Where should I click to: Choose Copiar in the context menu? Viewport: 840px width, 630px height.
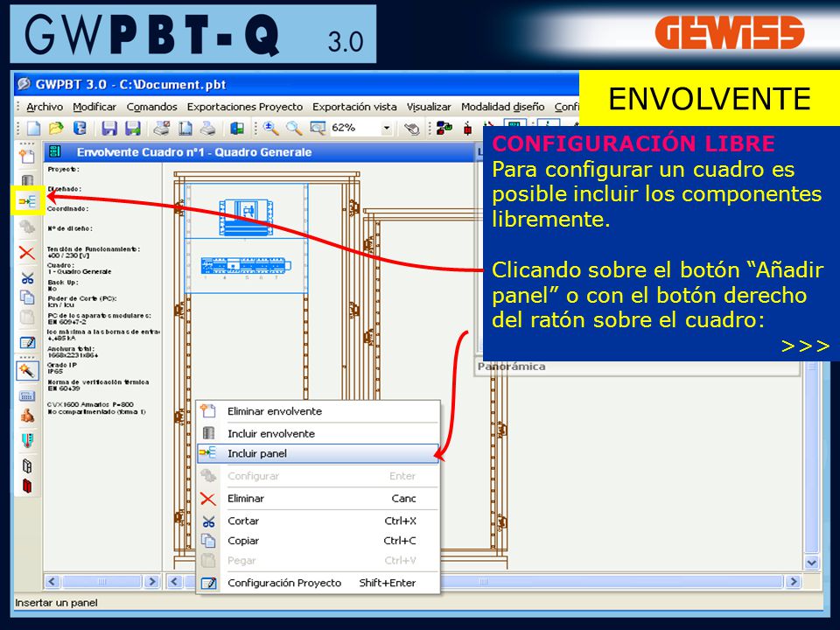pyautogui.click(x=318, y=541)
